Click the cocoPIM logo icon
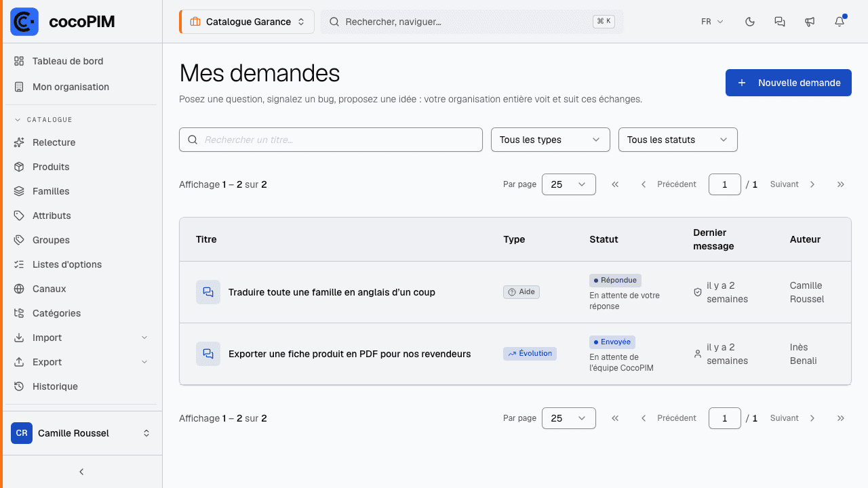868x488 pixels. [24, 22]
